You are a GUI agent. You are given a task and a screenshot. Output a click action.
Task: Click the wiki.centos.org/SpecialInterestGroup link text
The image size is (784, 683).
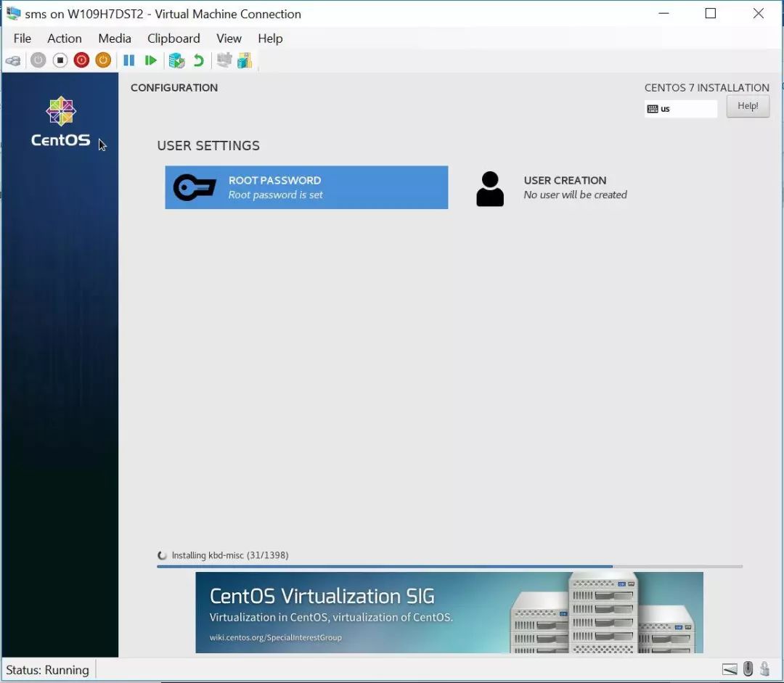coord(276,637)
